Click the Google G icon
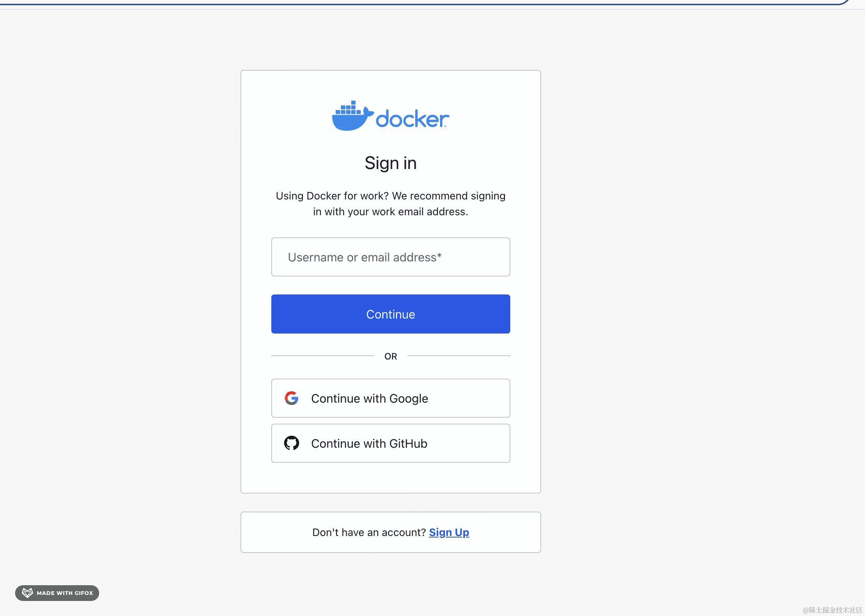 (291, 398)
